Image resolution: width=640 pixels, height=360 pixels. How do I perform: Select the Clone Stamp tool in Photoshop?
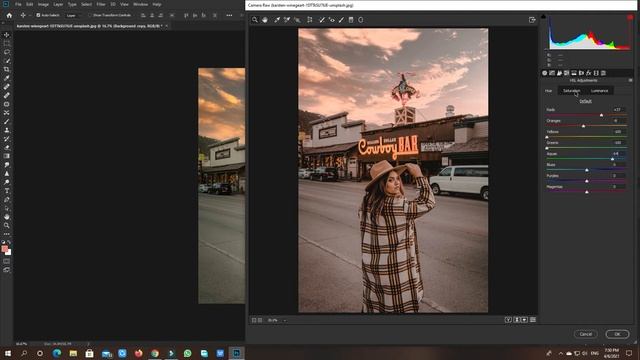(7, 130)
